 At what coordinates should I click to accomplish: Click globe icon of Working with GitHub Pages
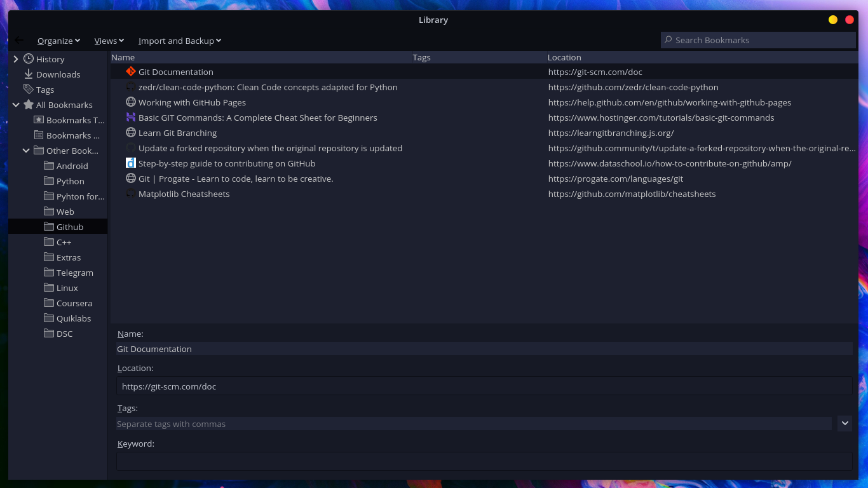131,102
